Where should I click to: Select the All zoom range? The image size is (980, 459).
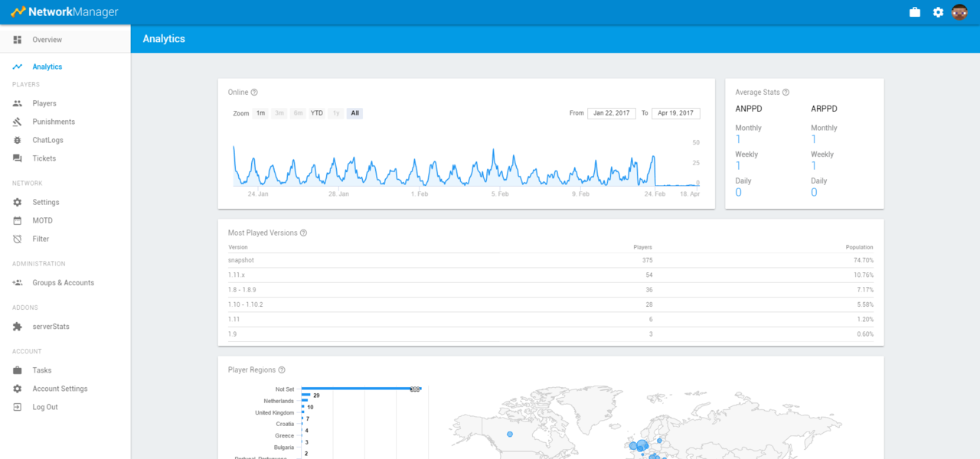pyautogui.click(x=354, y=113)
